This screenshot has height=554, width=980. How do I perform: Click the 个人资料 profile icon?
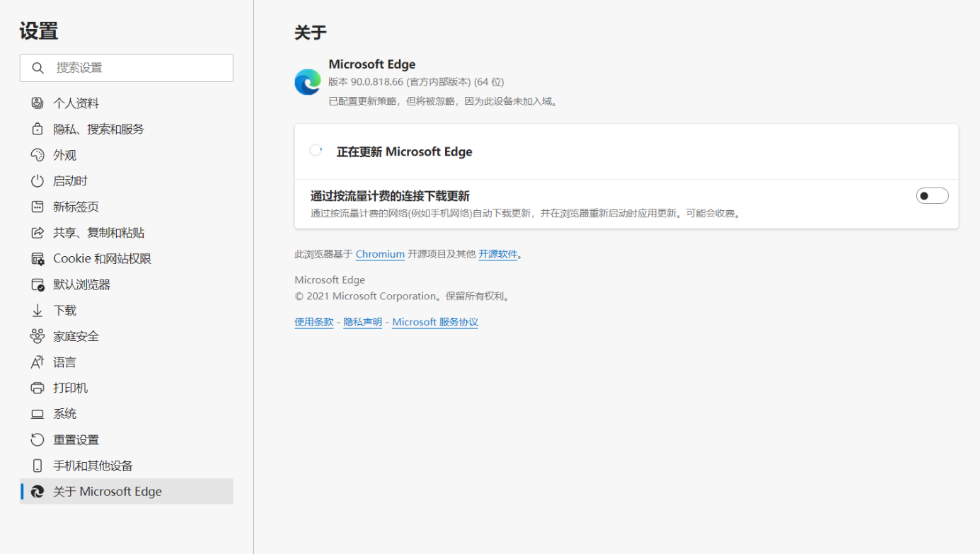pyautogui.click(x=38, y=103)
